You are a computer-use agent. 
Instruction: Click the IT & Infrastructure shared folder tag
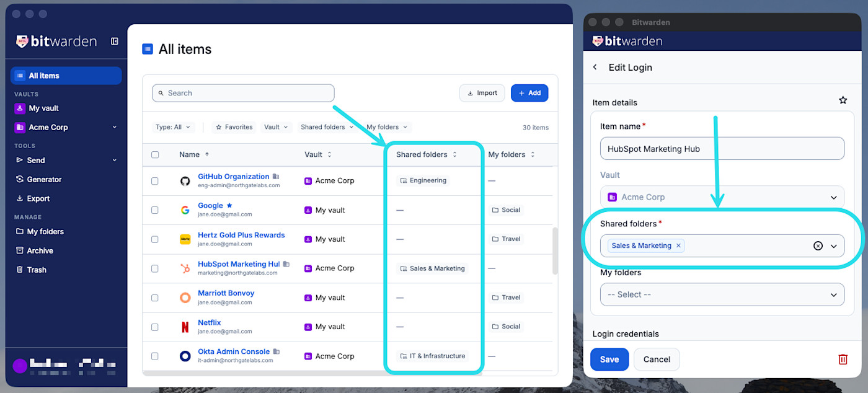pos(433,356)
